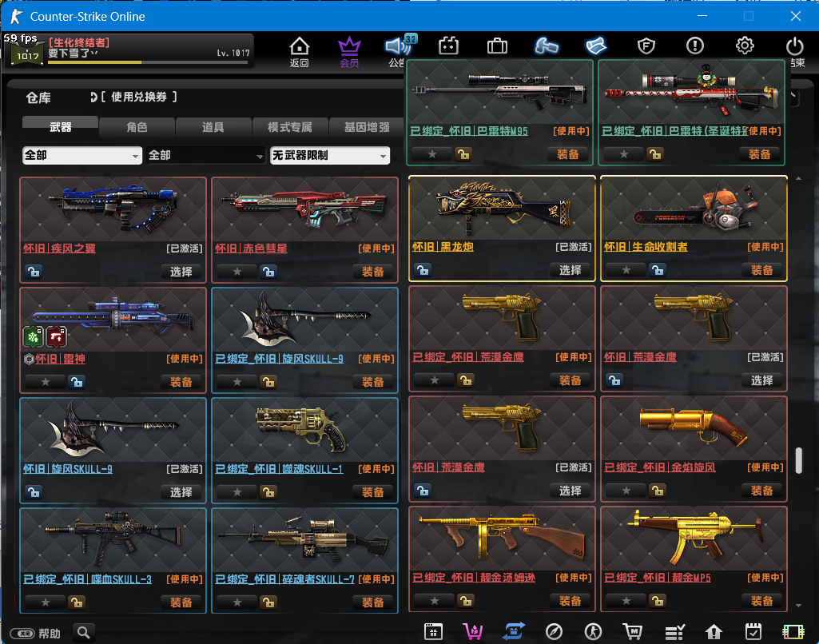The width and height of the screenshot is (819, 644).
Task: Toggle the 帮助 help switch
Action: [23, 634]
